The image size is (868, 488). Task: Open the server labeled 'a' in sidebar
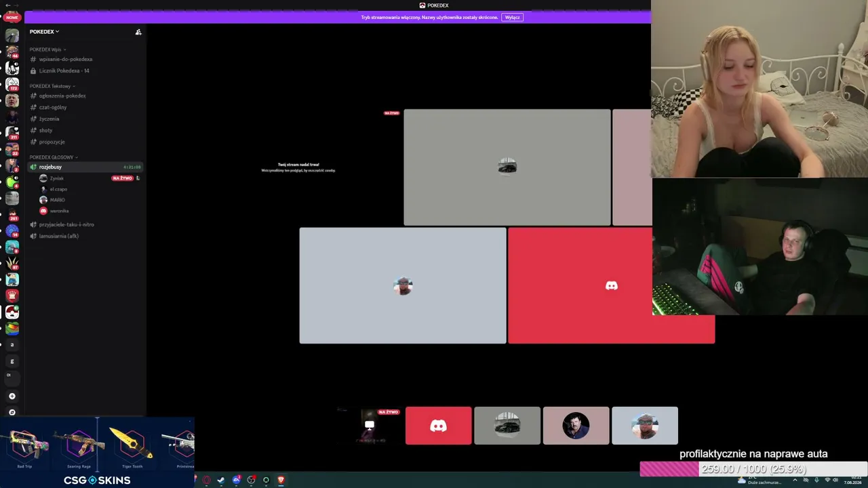[12, 344]
